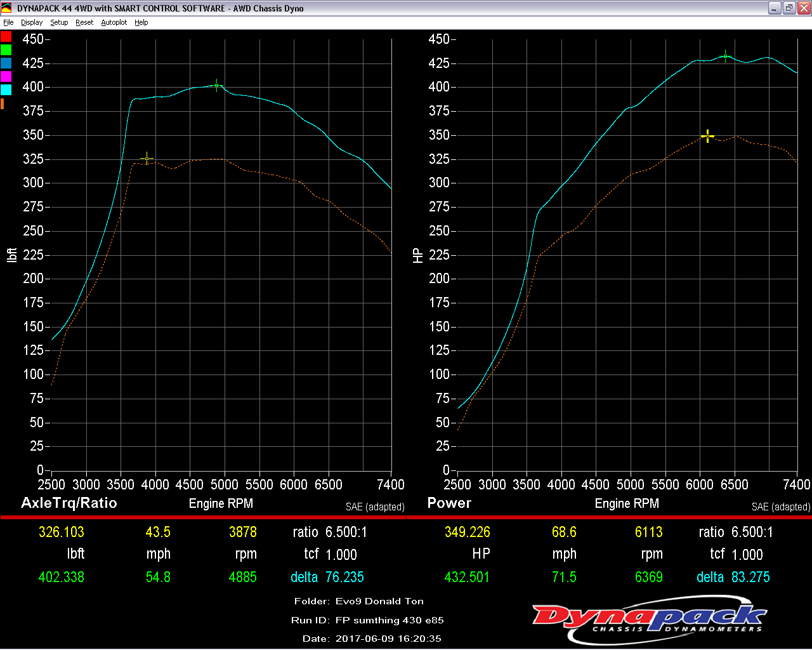812x650 pixels.
Task: Open the File menu
Action: pos(8,22)
